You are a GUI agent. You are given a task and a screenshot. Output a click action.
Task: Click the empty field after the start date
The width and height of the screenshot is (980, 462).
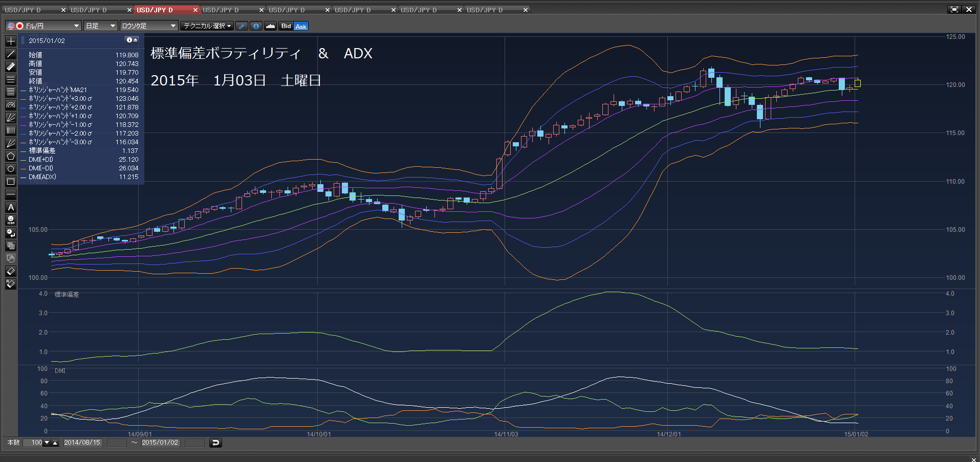pyautogui.click(x=117, y=443)
